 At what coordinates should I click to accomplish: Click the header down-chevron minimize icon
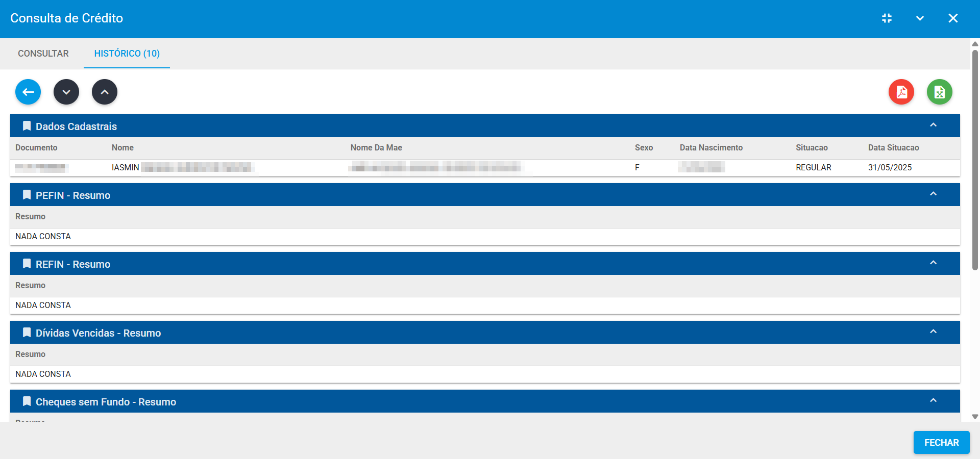pos(920,18)
